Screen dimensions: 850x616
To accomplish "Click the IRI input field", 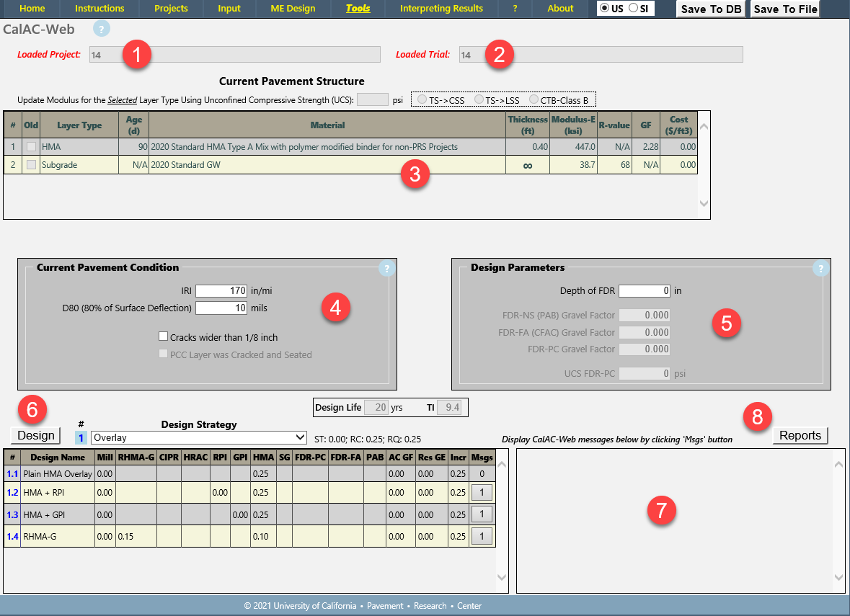I will tap(221, 291).
